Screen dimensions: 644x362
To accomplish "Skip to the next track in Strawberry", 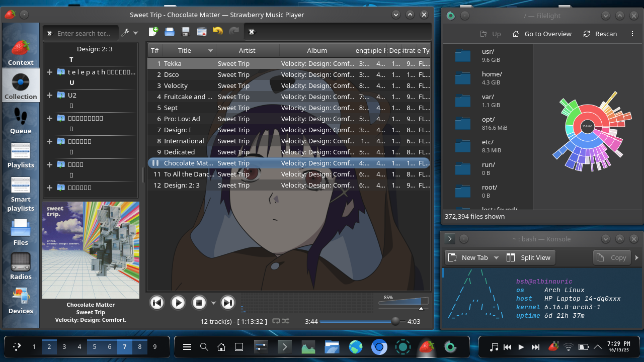I will click(x=228, y=302).
